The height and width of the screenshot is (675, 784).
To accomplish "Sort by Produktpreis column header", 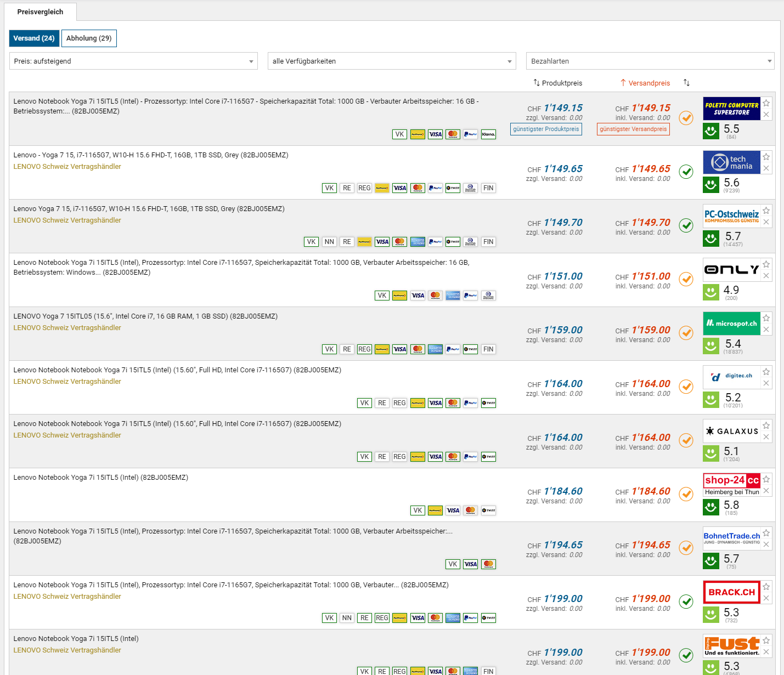I will (558, 83).
